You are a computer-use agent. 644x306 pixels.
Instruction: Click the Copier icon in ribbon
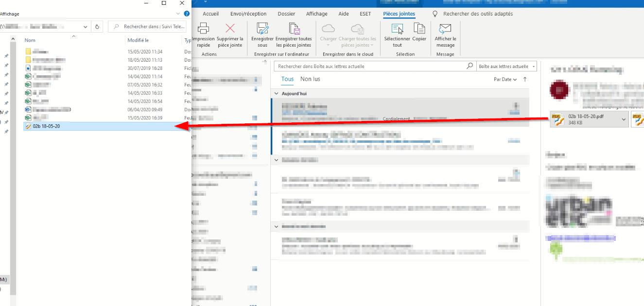coord(418,29)
